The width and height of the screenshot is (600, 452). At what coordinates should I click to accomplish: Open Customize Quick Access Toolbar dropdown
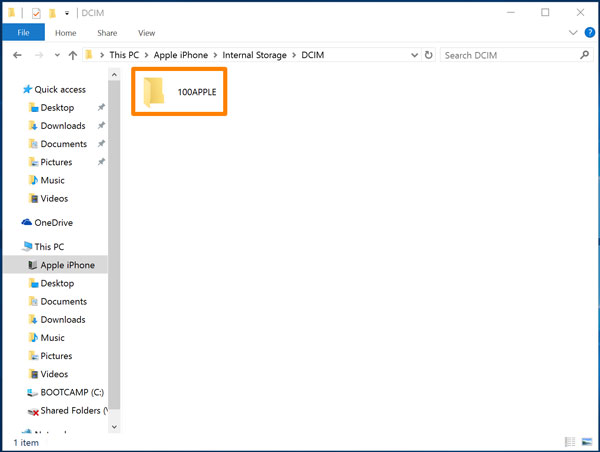tap(67, 13)
